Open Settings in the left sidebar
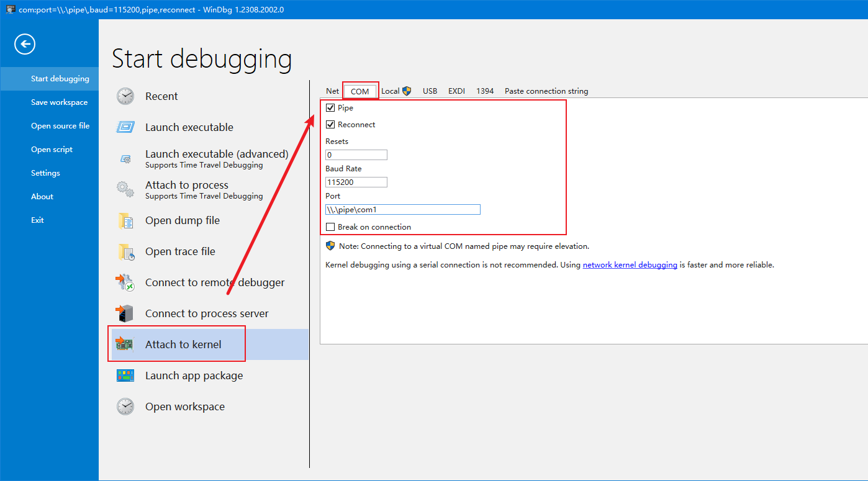The image size is (868, 481). 45,173
